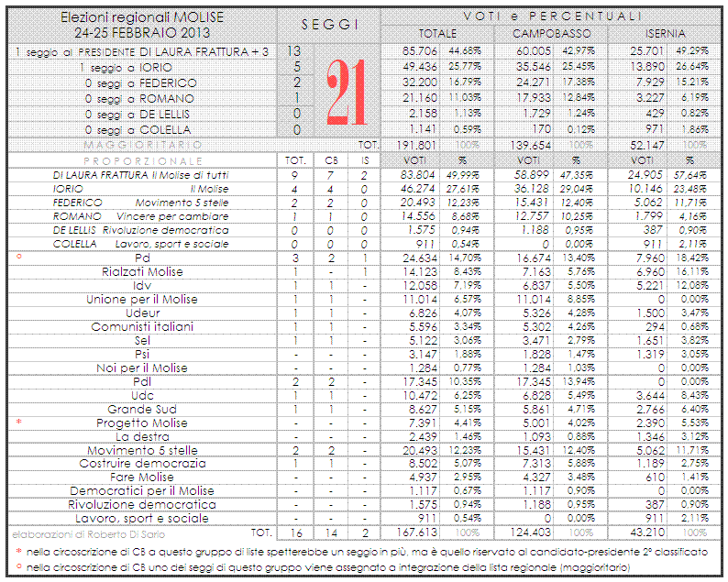Image resolution: width=728 pixels, height=582 pixels.
Task: Click the 'Costruire democrazia' row label
Action: (x=142, y=464)
